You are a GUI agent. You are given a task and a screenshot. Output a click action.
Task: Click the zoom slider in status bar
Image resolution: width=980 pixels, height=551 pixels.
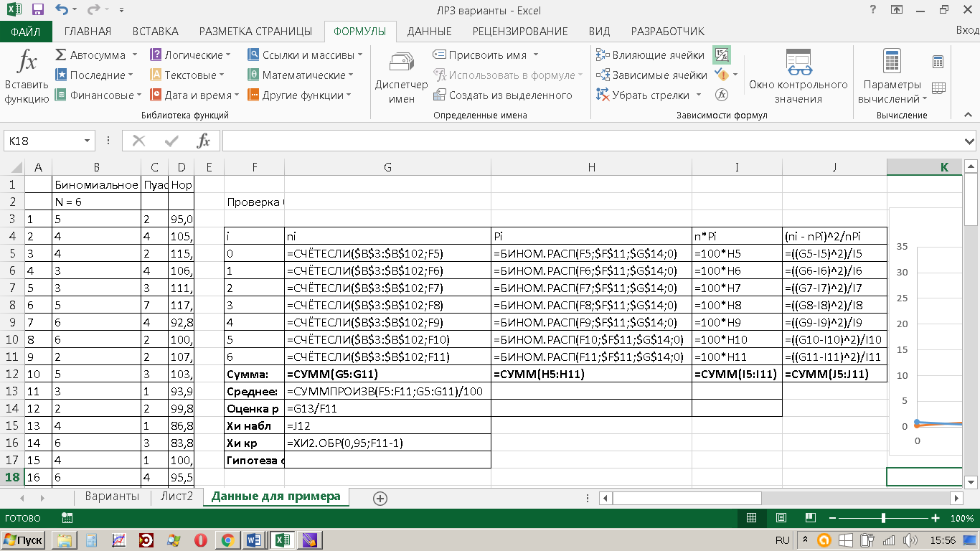[x=883, y=518]
